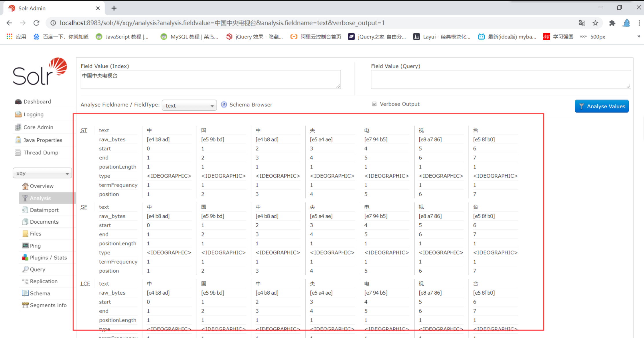Screen dimensions: 644x338
Task: Click the Logging sidebar icon
Action: click(x=18, y=114)
